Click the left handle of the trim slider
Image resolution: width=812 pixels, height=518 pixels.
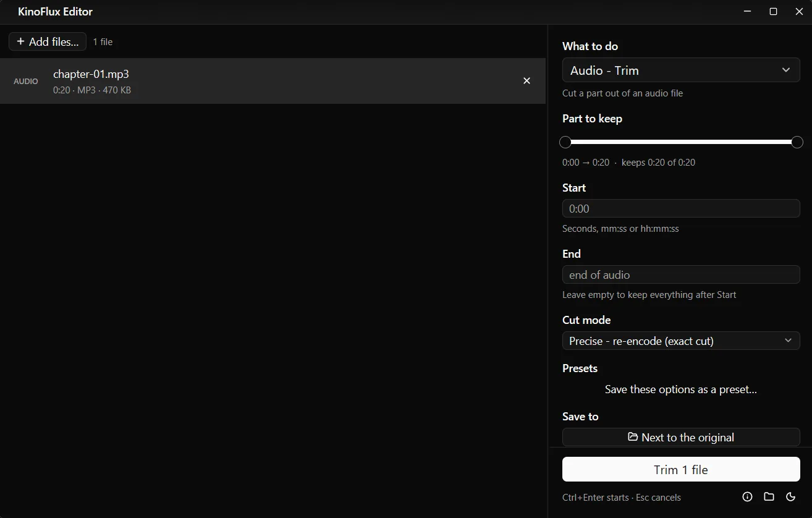click(x=565, y=142)
